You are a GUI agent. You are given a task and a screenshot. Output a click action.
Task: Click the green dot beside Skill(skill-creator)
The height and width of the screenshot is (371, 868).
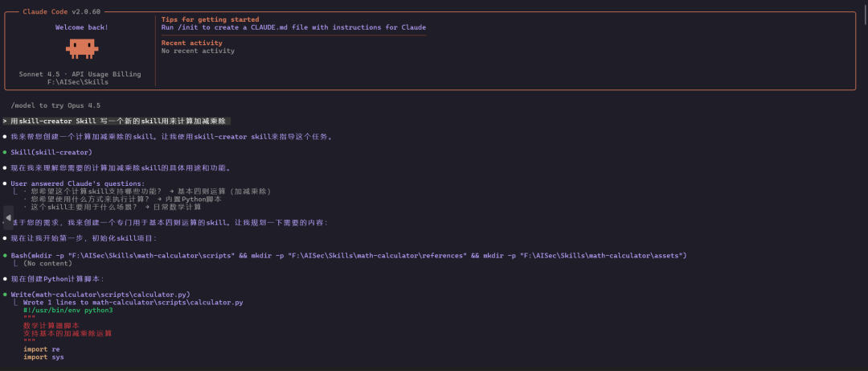coord(4,152)
